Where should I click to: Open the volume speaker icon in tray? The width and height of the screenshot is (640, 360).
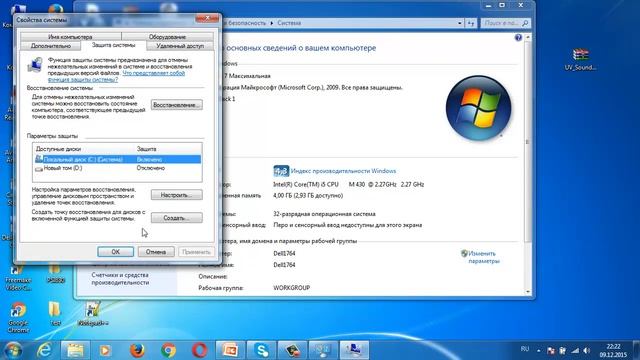pos(587,350)
